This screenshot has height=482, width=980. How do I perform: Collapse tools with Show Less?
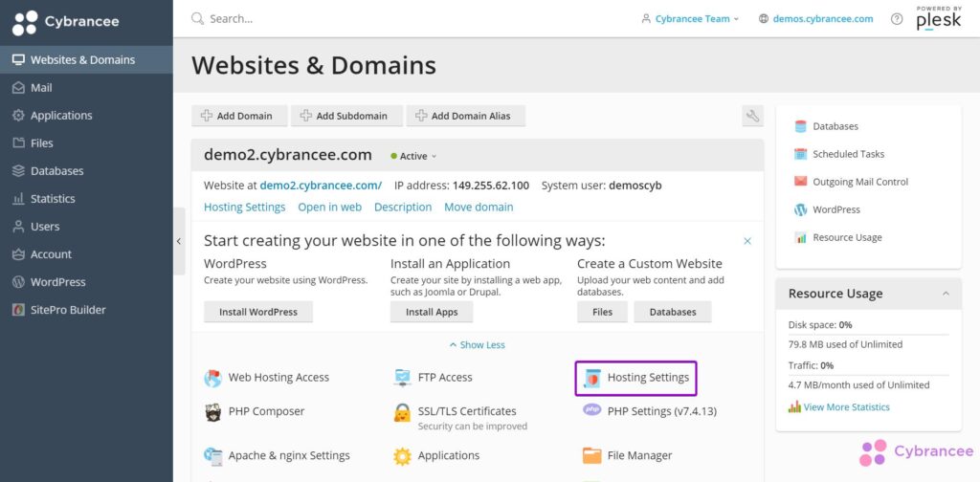[478, 344]
